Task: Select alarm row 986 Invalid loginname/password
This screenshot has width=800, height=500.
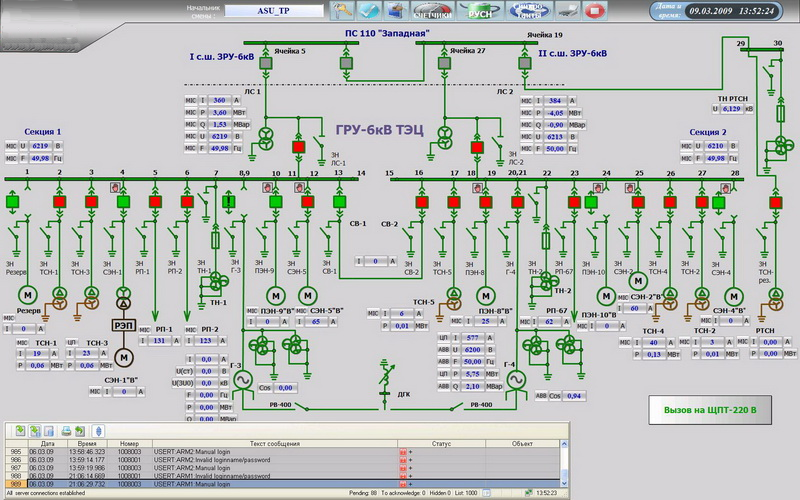Action: point(282,460)
